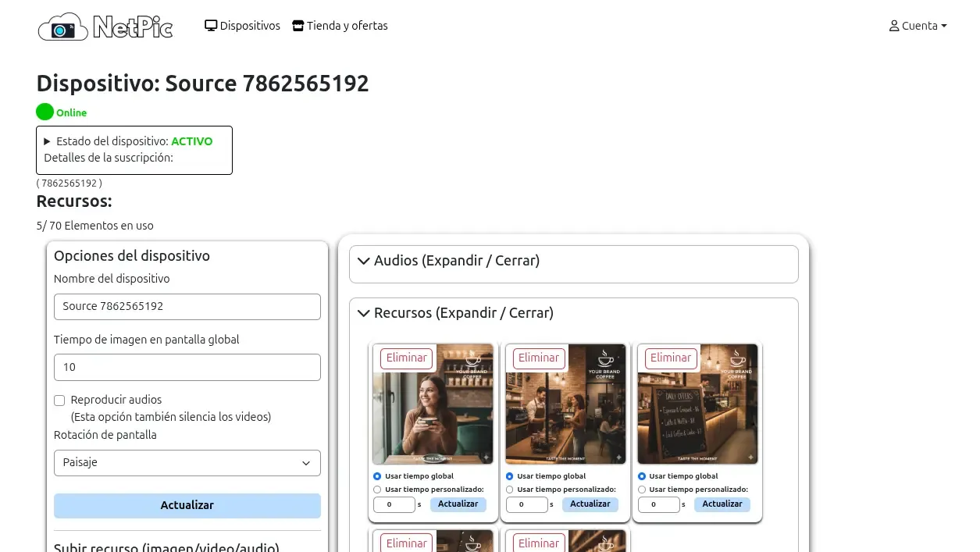Collapse the Recursos section chevron icon
This screenshot has width=980, height=552.
point(363,314)
